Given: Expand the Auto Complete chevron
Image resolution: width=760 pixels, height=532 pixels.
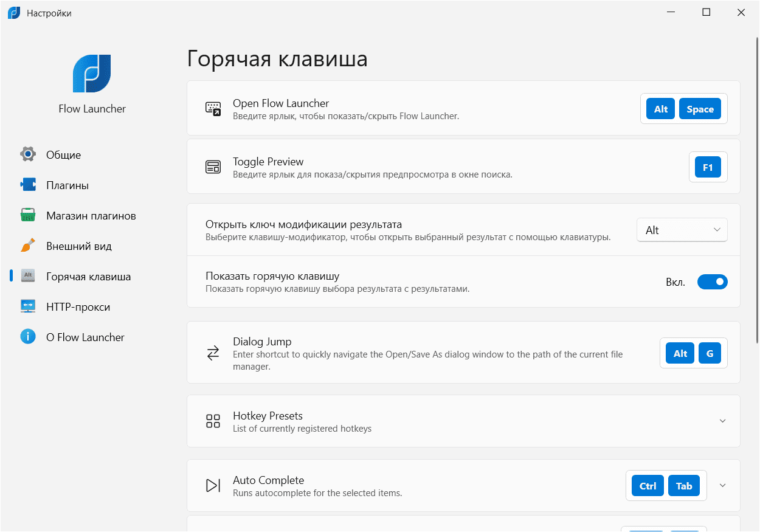Looking at the screenshot, I should (x=722, y=485).
